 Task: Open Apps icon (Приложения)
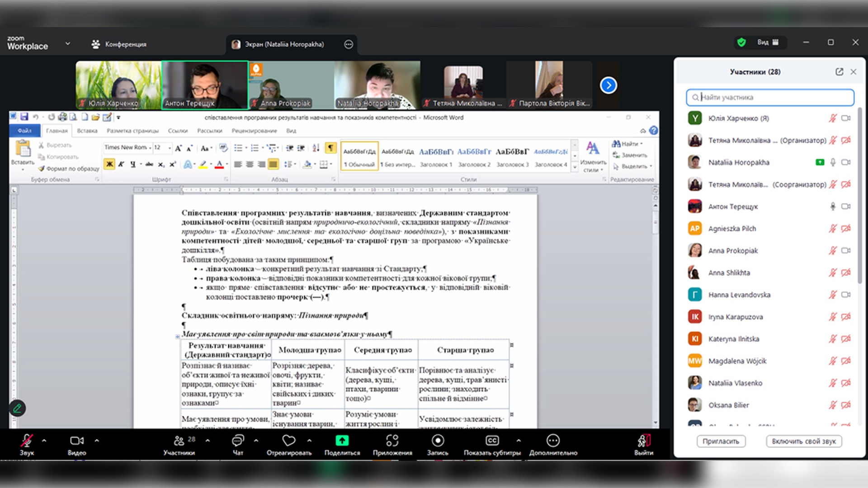(x=392, y=441)
